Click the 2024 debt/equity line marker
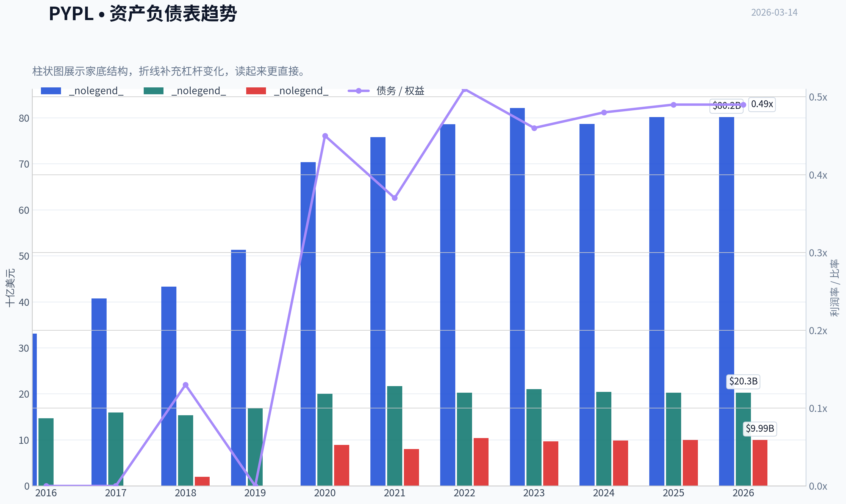The height and width of the screenshot is (504, 846). point(604,112)
